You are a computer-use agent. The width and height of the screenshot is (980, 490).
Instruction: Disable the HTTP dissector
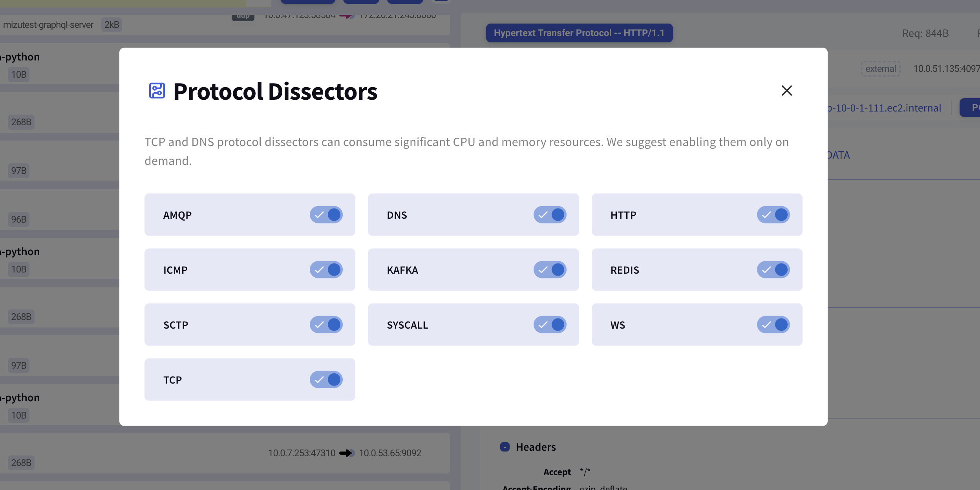(774, 215)
